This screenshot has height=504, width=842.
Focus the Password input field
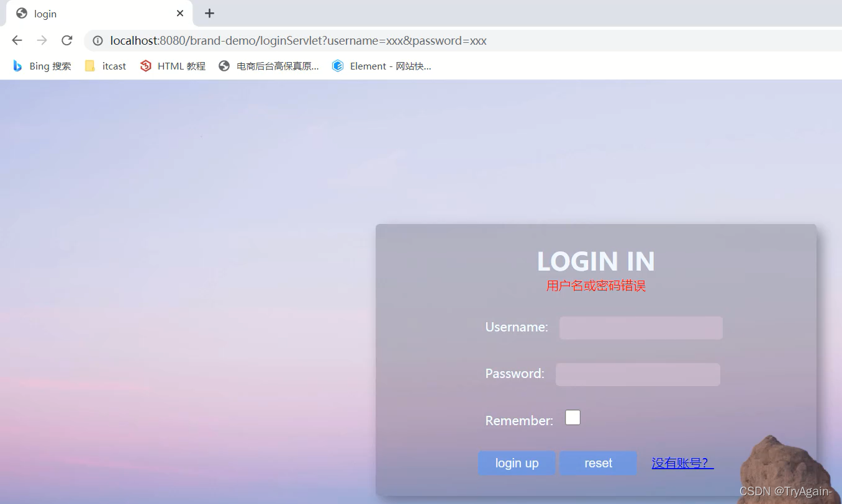638,374
